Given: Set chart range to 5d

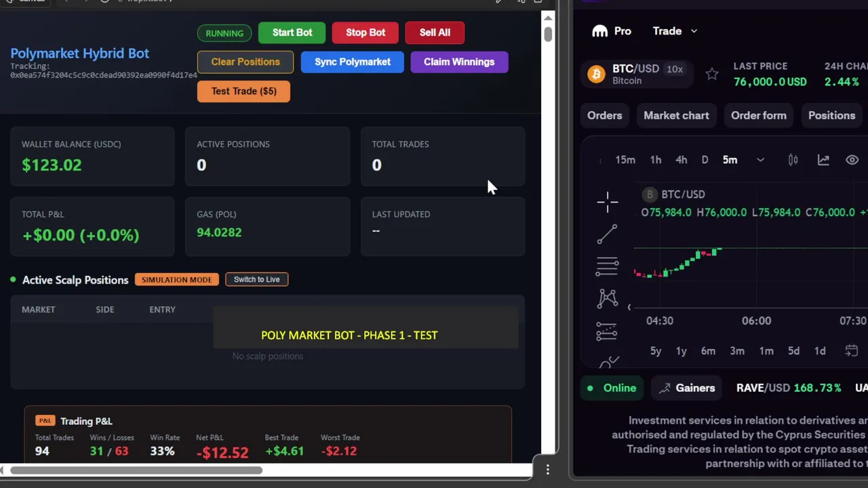Looking at the screenshot, I should [x=793, y=351].
